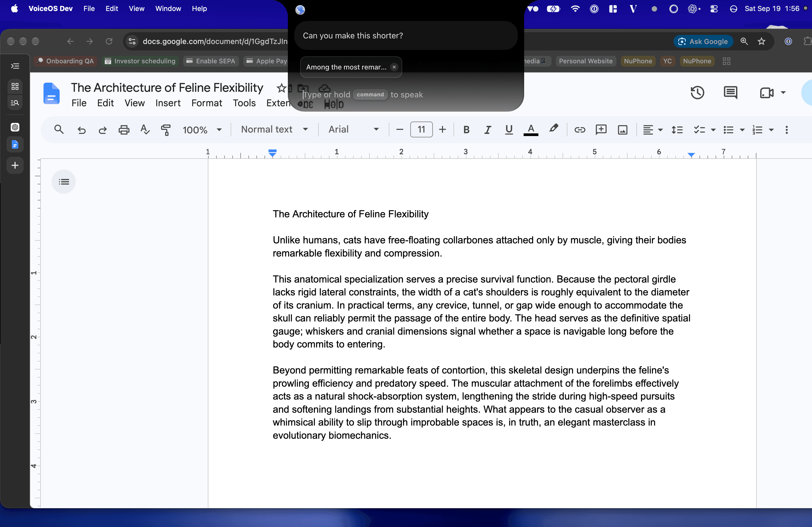Open the Insert menu
This screenshot has width=812, height=527.
point(168,103)
